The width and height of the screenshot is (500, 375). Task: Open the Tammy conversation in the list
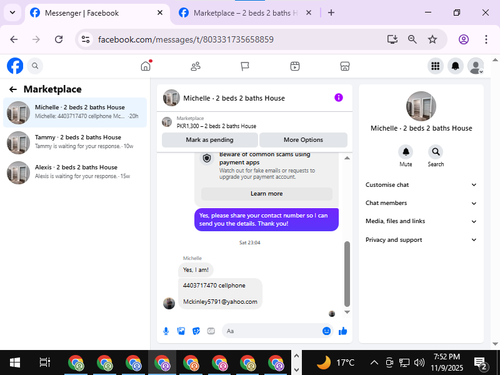pyautogui.click(x=75, y=142)
